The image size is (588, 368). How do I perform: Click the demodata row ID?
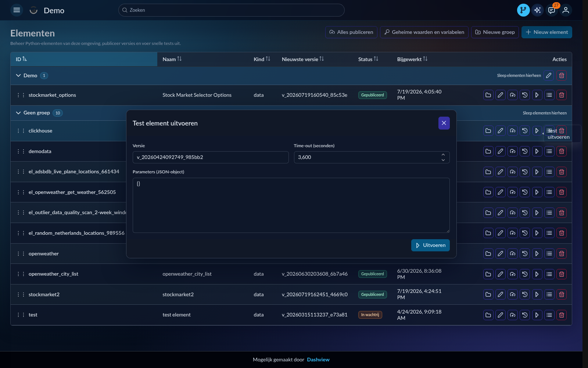(40, 151)
